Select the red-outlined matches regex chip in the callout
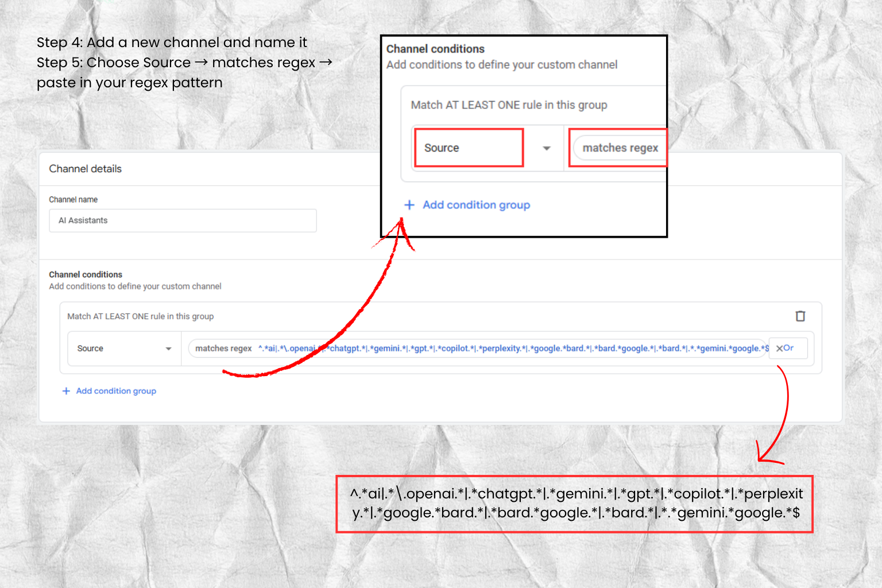Viewport: 882px width, 588px height. coord(620,148)
